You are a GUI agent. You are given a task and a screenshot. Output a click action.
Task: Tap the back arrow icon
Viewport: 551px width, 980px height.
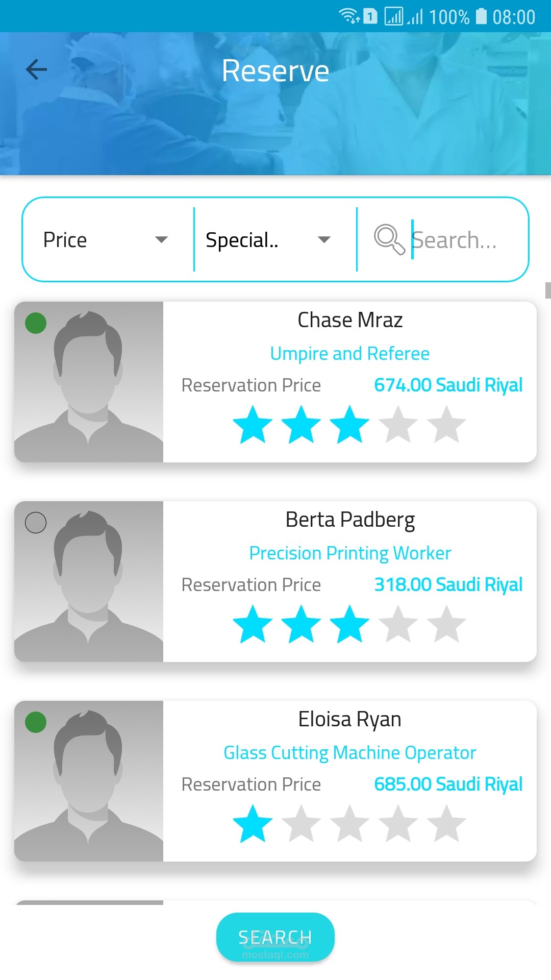pos(36,69)
